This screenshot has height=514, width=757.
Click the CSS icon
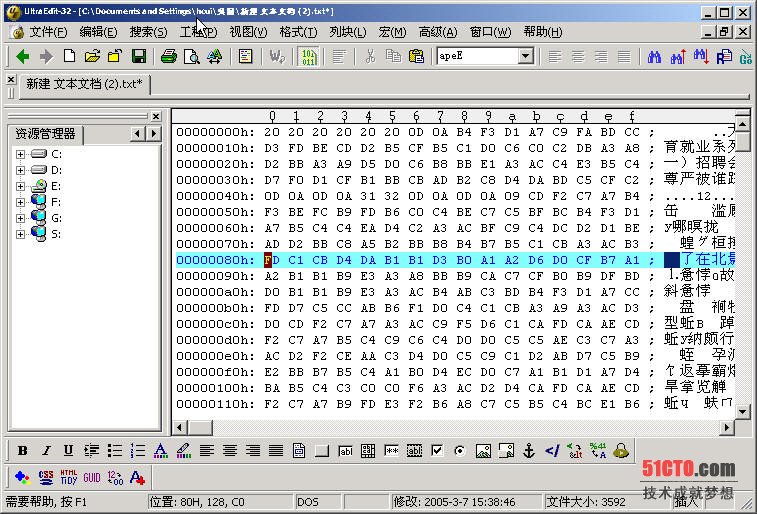tap(45, 478)
